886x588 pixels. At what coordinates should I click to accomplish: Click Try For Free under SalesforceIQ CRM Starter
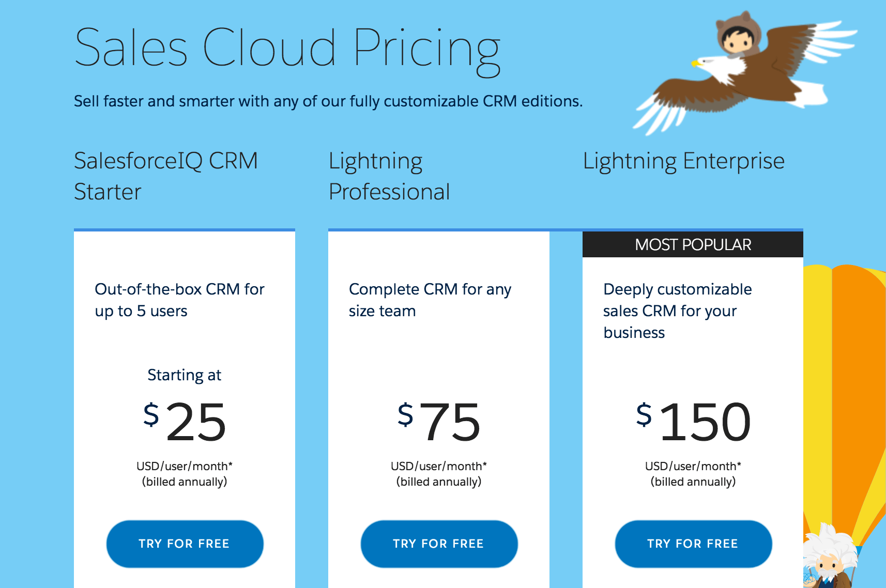185,544
